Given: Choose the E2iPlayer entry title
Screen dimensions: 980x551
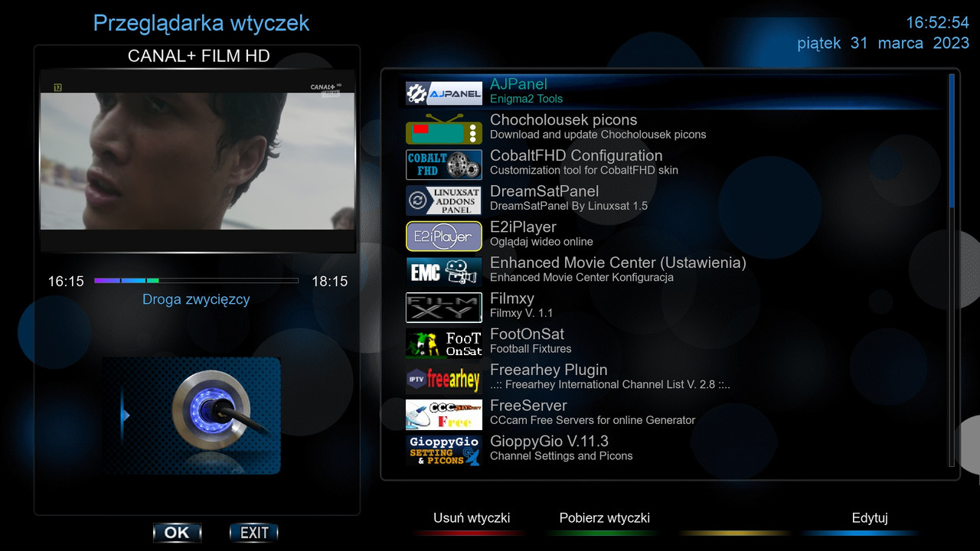Looking at the screenshot, I should point(523,227).
